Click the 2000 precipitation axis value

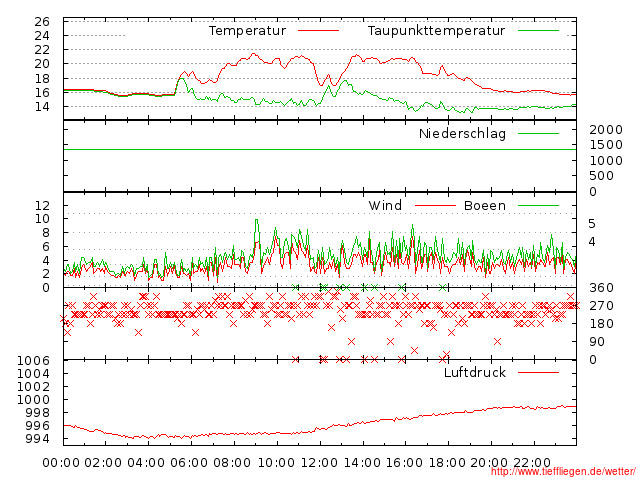[x=605, y=130]
